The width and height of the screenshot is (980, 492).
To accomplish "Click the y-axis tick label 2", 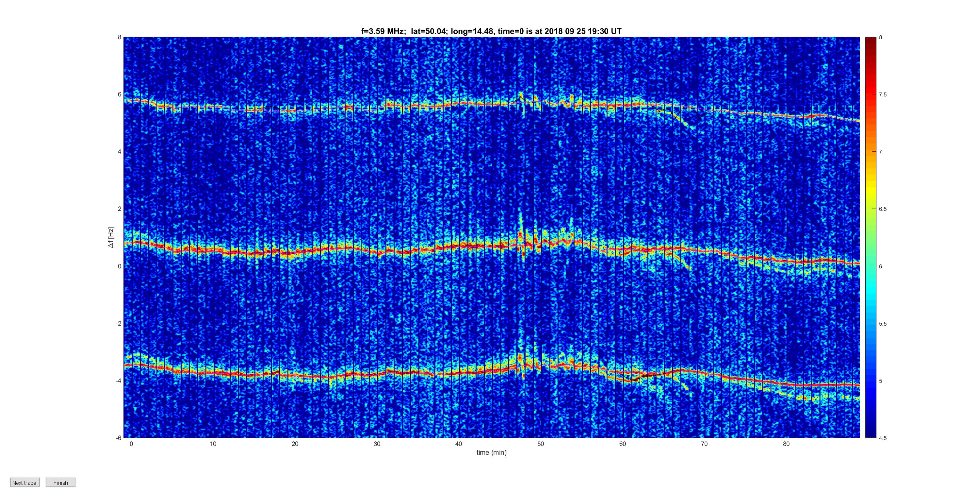I will [x=120, y=209].
